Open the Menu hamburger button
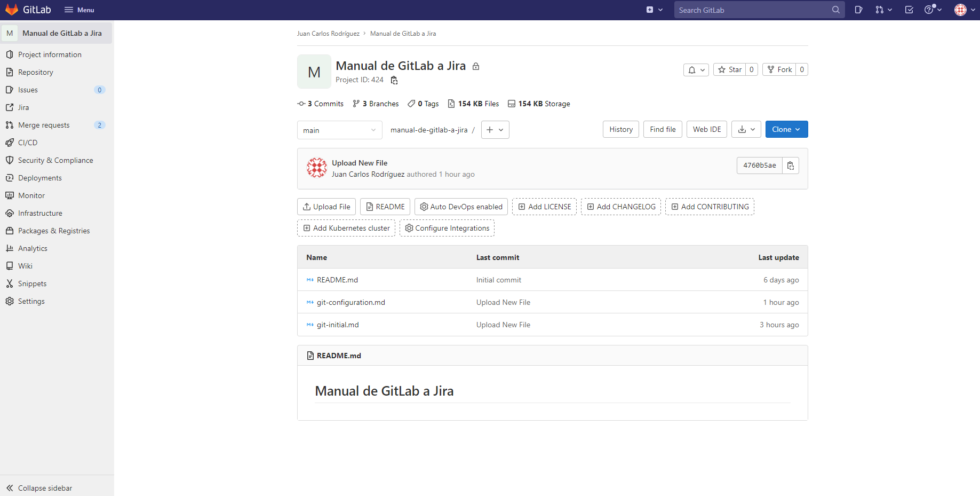The height and width of the screenshot is (496, 980). coord(79,10)
